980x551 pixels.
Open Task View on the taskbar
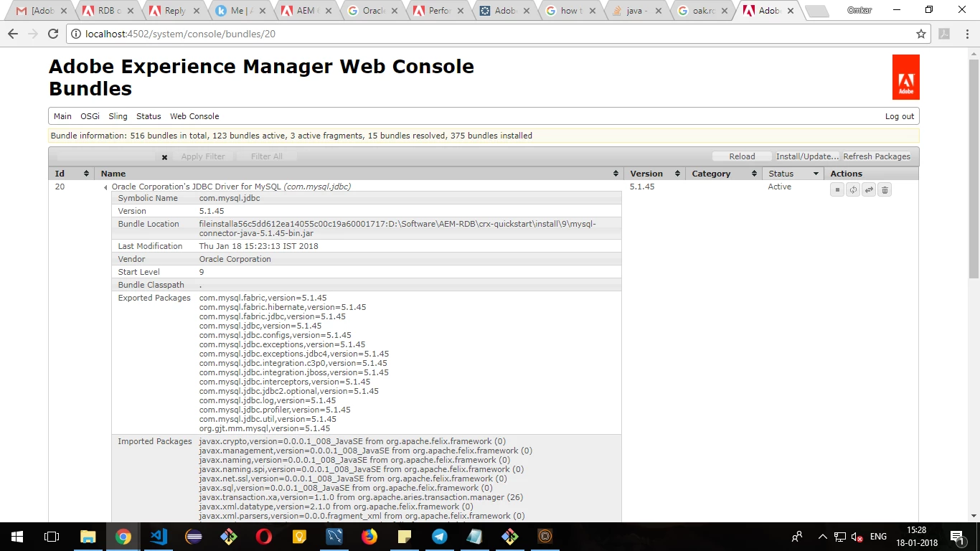[51, 536]
